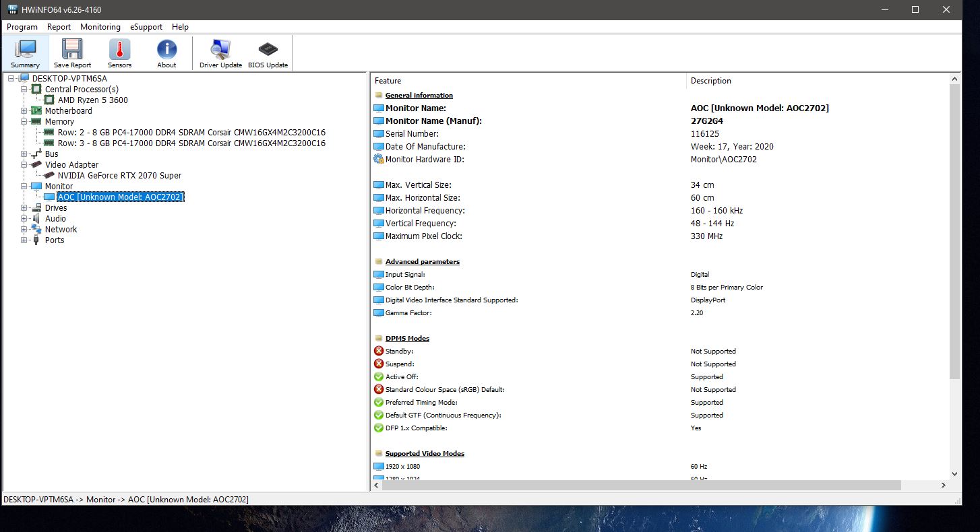Click the Central Processor(s) chip icon
Image resolution: width=980 pixels, height=532 pixels.
[x=37, y=89]
